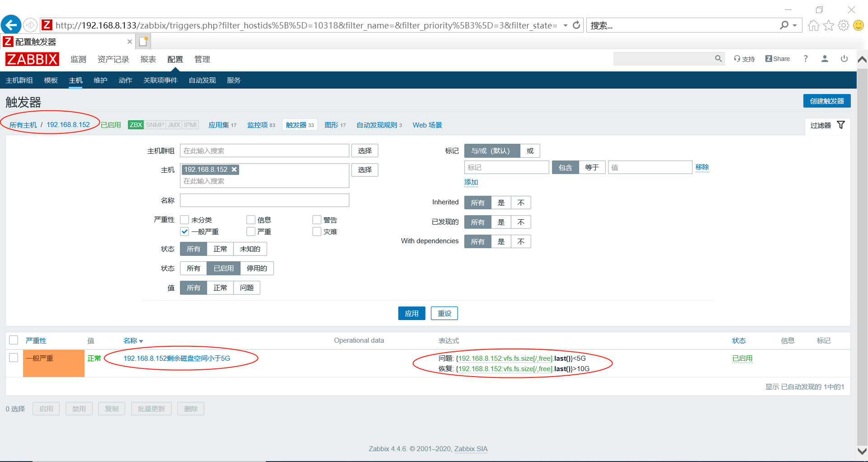The image size is (868, 462).
Task: Open the 图形 17 tab
Action: [335, 125]
